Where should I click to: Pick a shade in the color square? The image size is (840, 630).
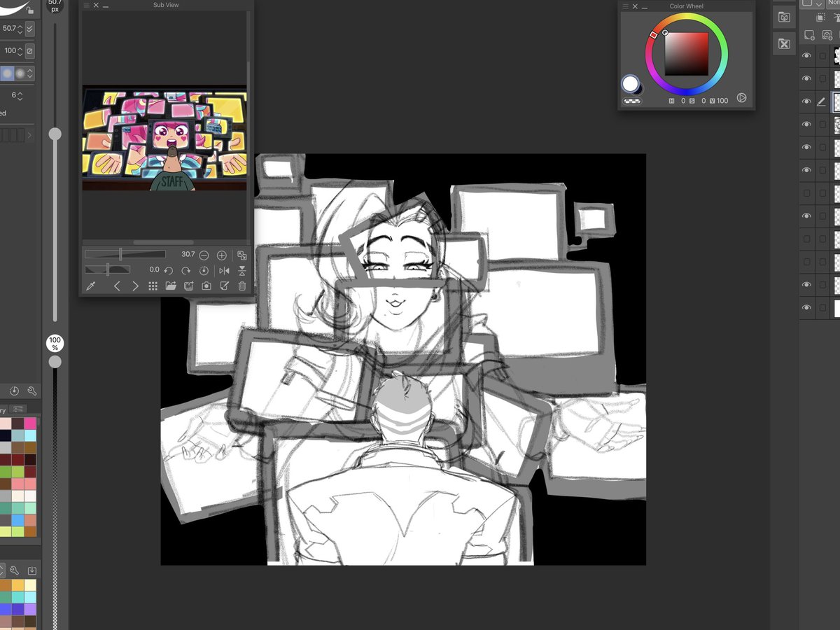pyautogui.click(x=686, y=54)
